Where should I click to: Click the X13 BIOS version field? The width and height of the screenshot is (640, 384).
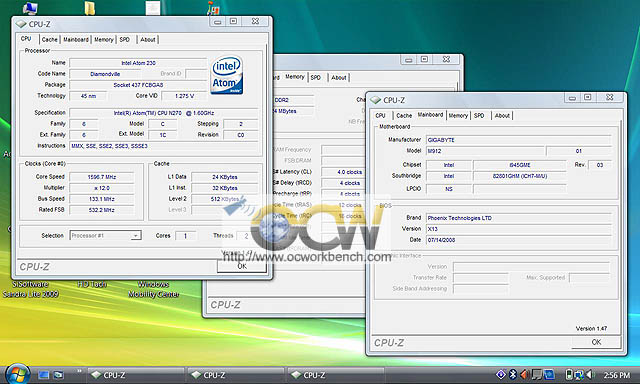coord(519,229)
